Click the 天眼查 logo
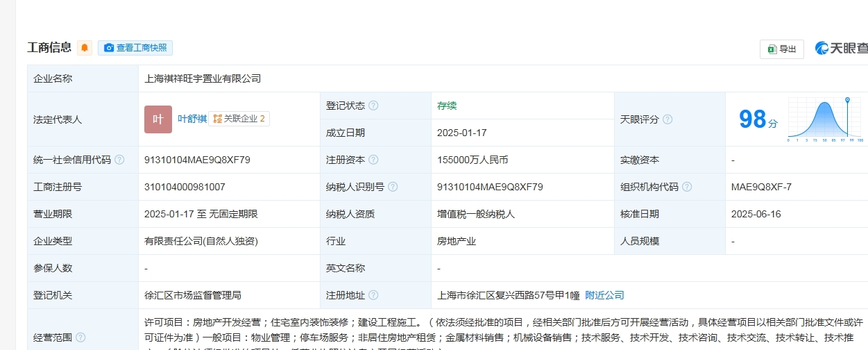Image resolution: width=868 pixels, height=350 pixels. pyautogui.click(x=842, y=48)
